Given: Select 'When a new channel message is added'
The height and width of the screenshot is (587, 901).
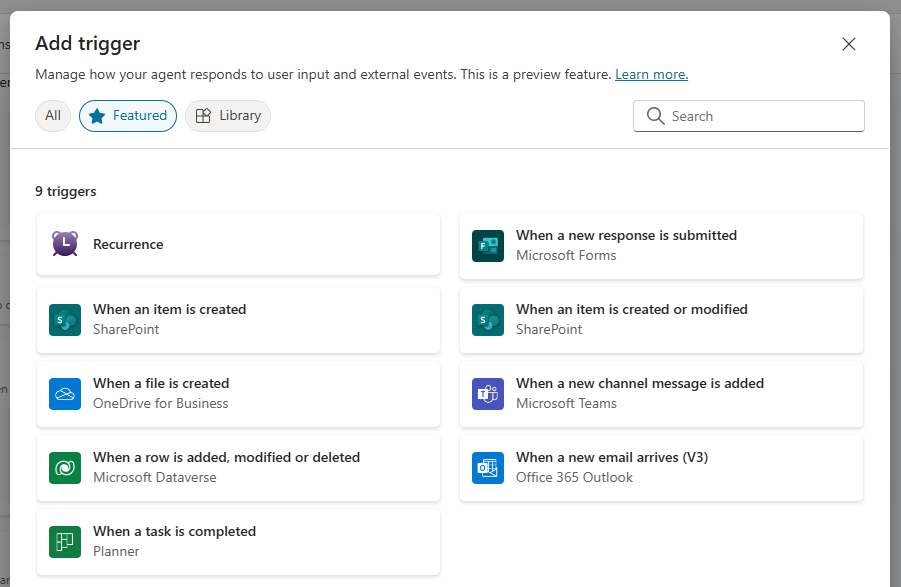Looking at the screenshot, I should coord(640,384).
